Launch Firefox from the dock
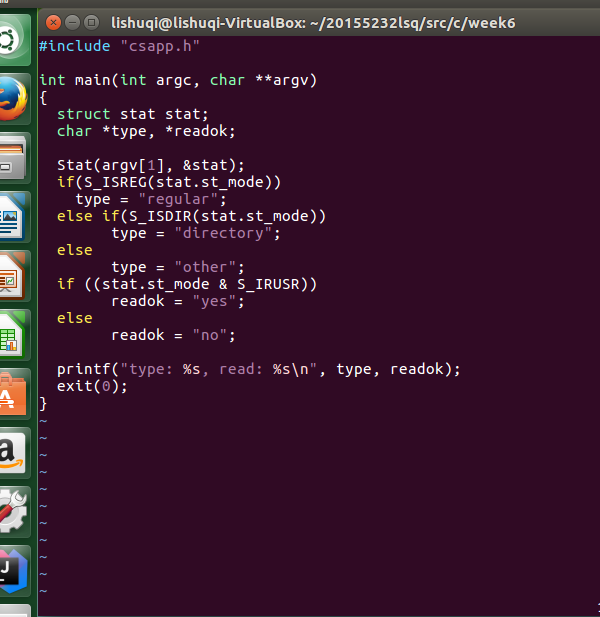The width and height of the screenshot is (600, 617). point(13,99)
